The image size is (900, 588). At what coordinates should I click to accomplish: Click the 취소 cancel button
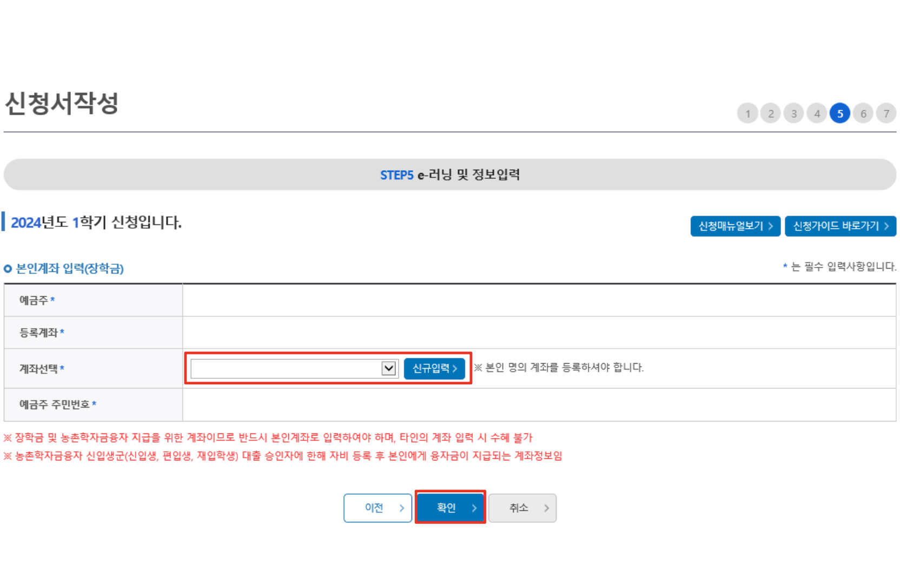point(521,507)
